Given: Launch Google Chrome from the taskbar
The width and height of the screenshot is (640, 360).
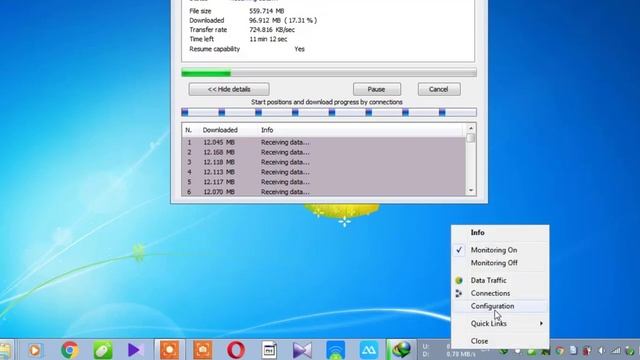Looking at the screenshot, I should click(70, 350).
